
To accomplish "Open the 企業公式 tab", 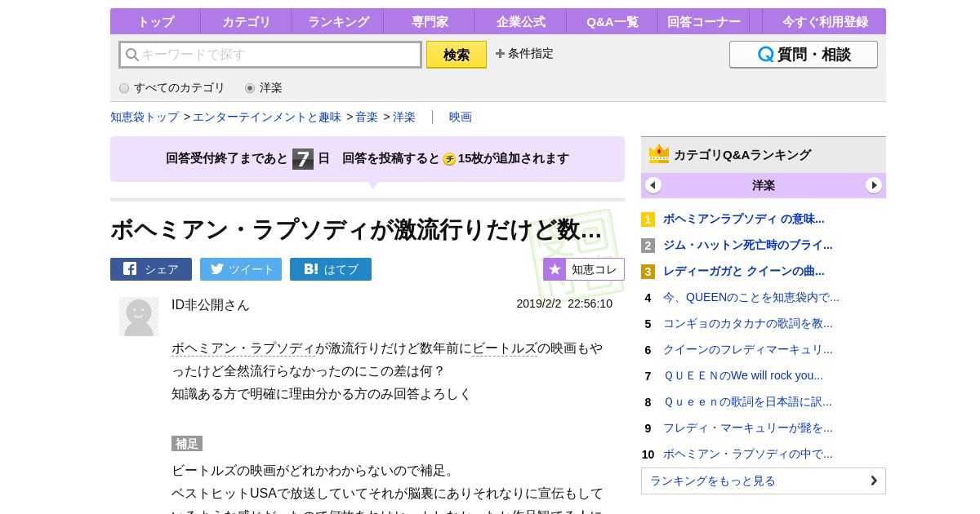I will click(521, 22).
